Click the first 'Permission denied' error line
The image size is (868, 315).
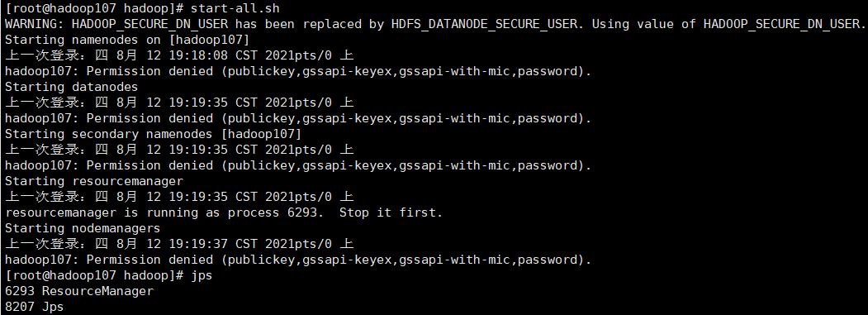pyautogui.click(x=298, y=71)
